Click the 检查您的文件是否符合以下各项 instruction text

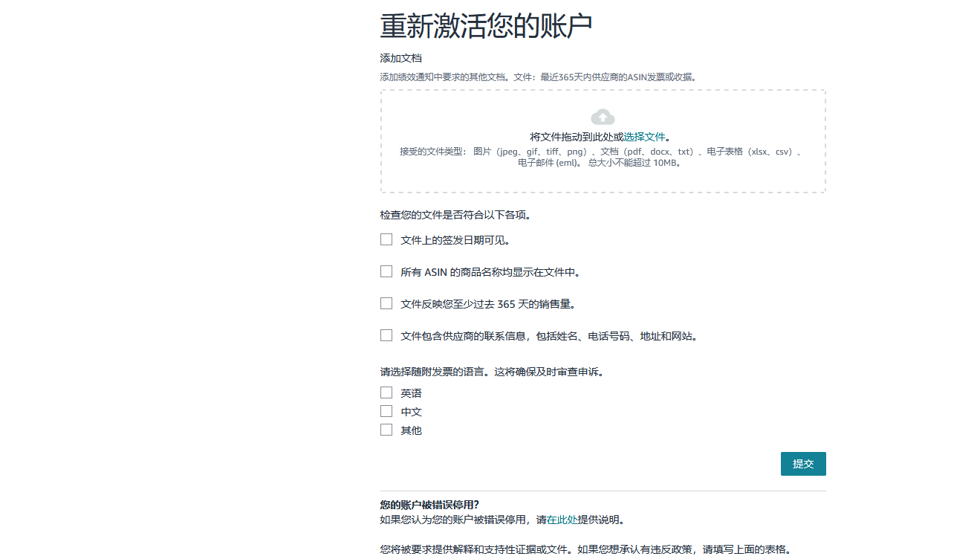(x=455, y=216)
